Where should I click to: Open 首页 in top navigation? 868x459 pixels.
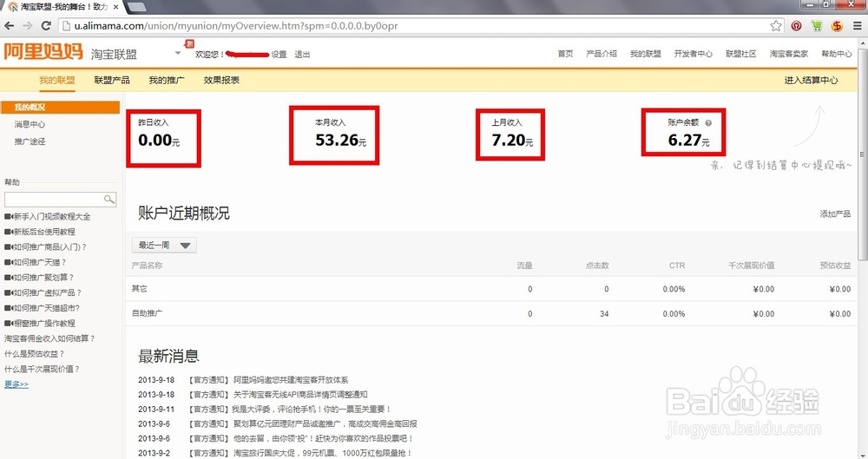click(565, 54)
